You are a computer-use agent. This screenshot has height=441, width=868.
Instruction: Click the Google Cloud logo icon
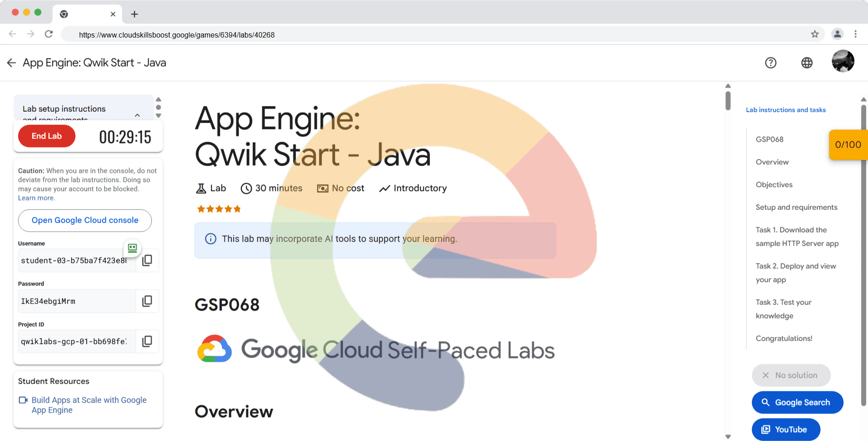[x=214, y=348]
